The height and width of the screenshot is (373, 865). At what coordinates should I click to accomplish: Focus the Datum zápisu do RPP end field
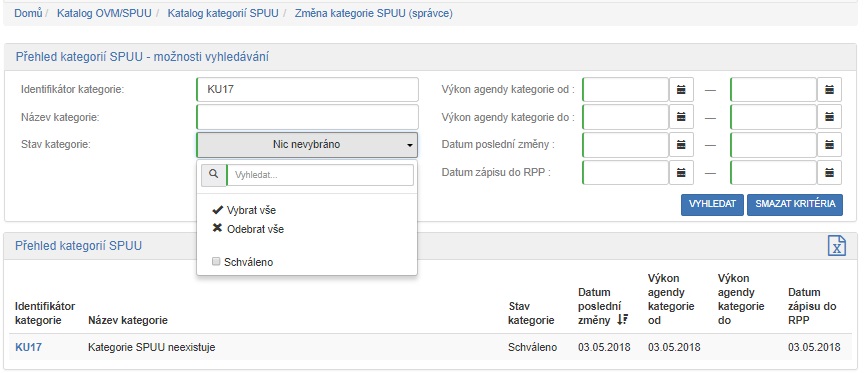point(773,172)
